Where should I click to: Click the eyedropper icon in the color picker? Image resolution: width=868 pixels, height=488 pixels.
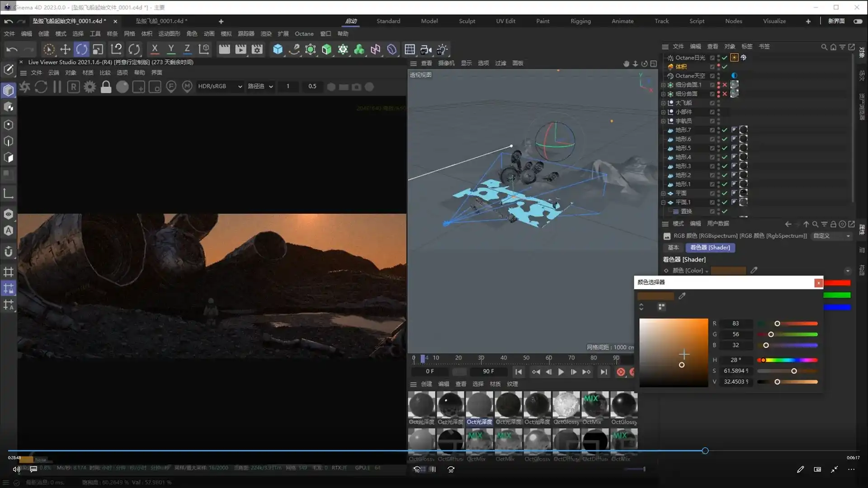point(682,296)
